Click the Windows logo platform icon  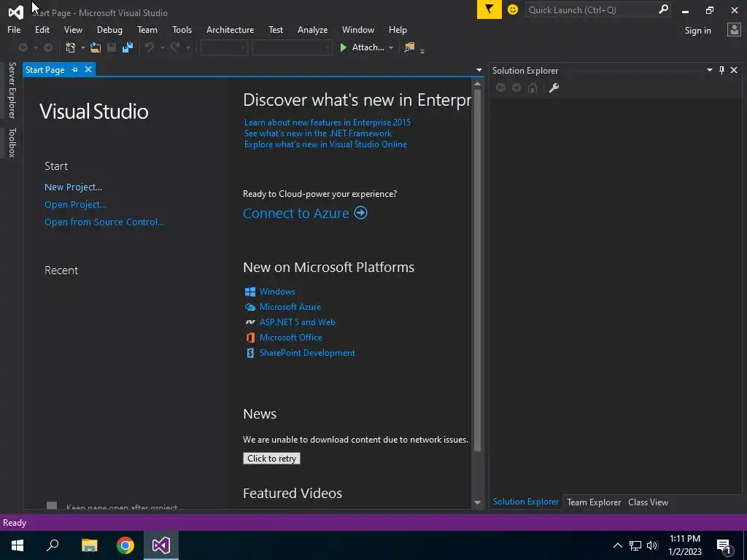pos(250,292)
